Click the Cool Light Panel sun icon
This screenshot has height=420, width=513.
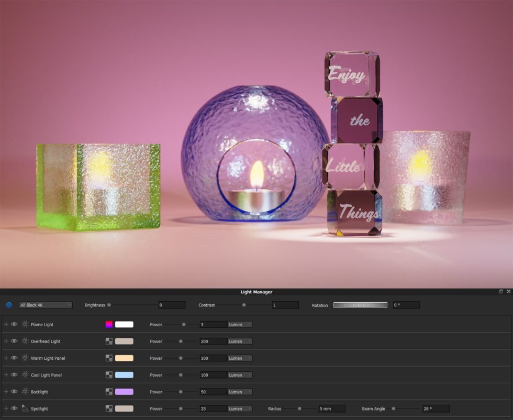click(x=25, y=374)
